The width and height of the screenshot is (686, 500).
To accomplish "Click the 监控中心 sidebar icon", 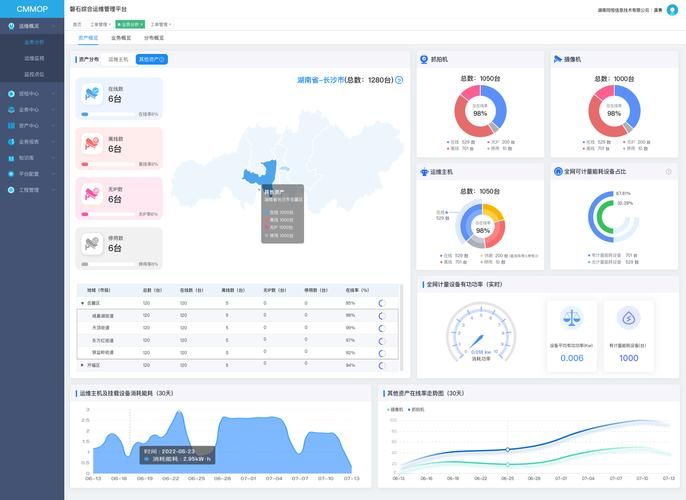I will tap(11, 94).
